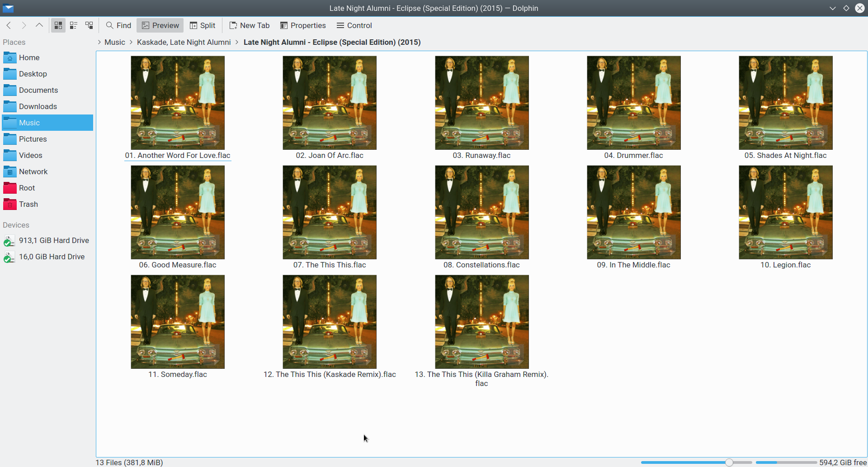
Task: Open Properties dialog
Action: click(303, 25)
